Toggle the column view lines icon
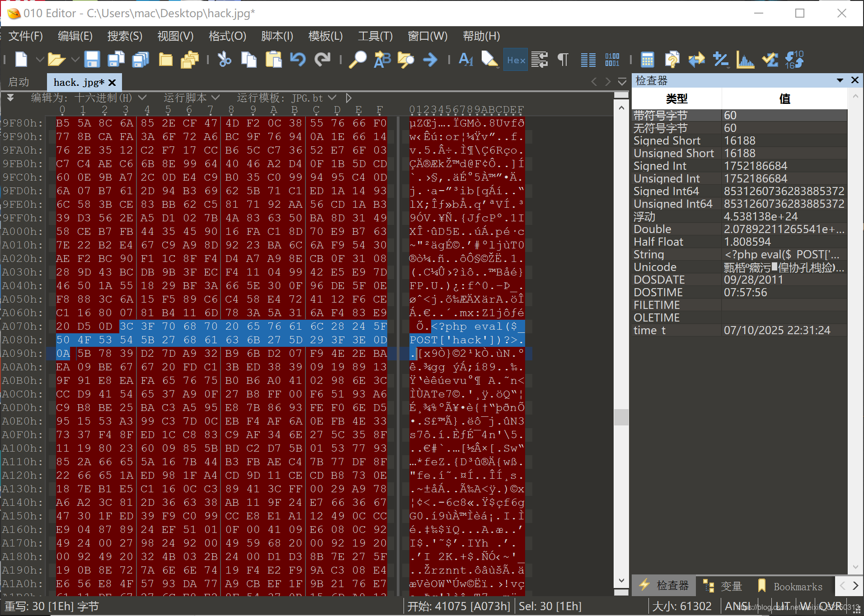Image resolution: width=864 pixels, height=616 pixels. 588,59
